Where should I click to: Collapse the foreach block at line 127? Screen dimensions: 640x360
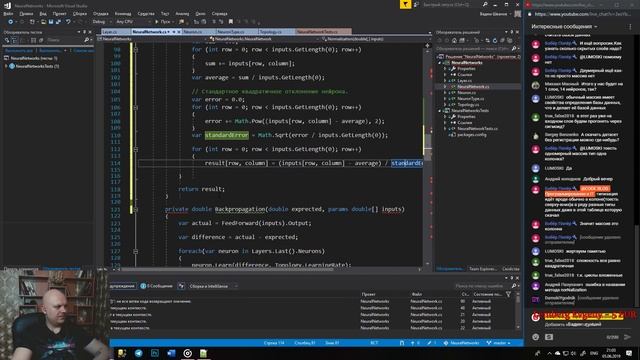click(136, 251)
